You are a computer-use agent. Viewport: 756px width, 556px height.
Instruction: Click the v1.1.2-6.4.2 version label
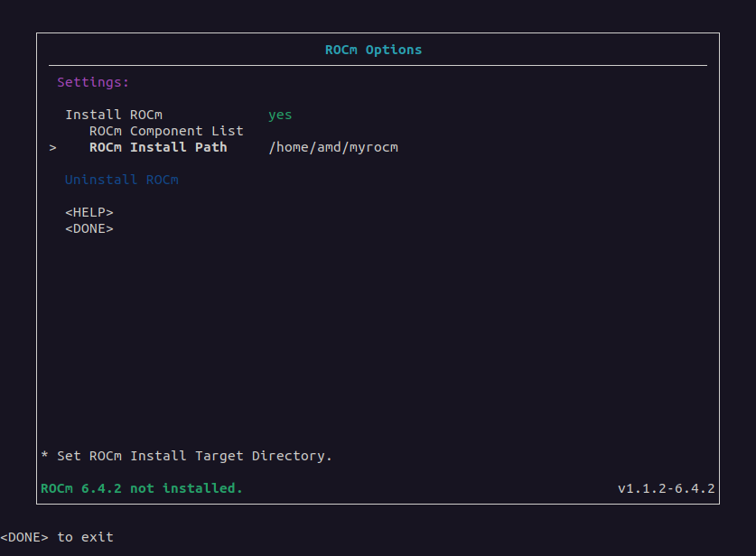tap(667, 488)
